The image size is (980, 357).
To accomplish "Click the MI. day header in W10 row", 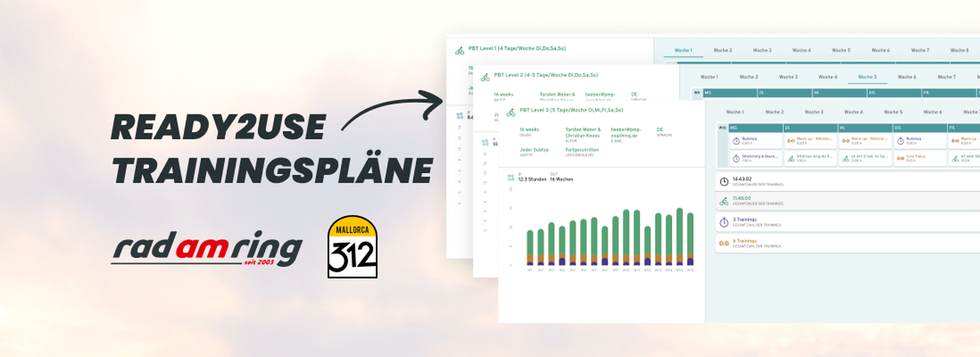I will click(x=866, y=127).
